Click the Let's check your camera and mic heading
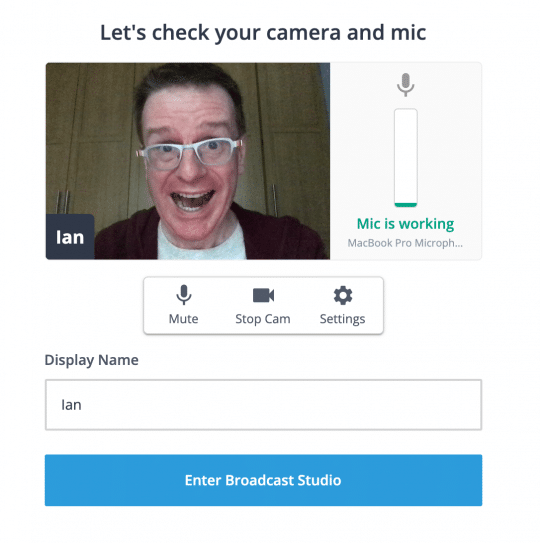Viewport: 540px width, 543px height. [x=263, y=33]
